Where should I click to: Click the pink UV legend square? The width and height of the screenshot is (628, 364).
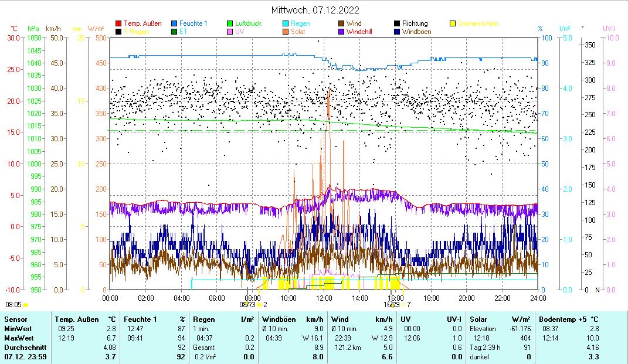[x=230, y=32]
